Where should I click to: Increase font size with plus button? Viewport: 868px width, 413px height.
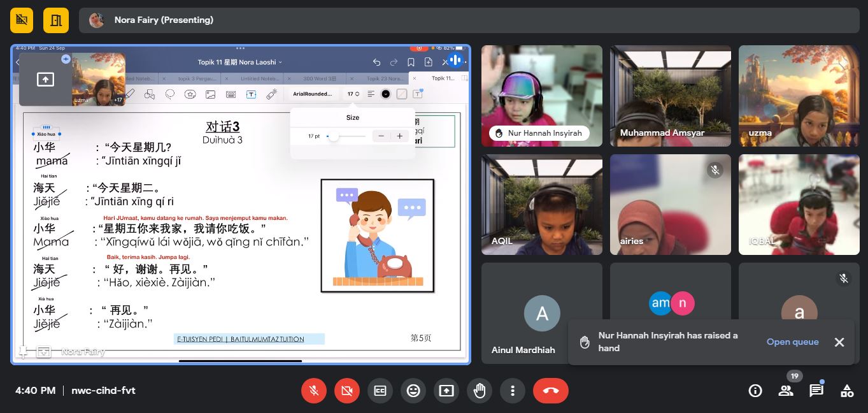click(400, 136)
